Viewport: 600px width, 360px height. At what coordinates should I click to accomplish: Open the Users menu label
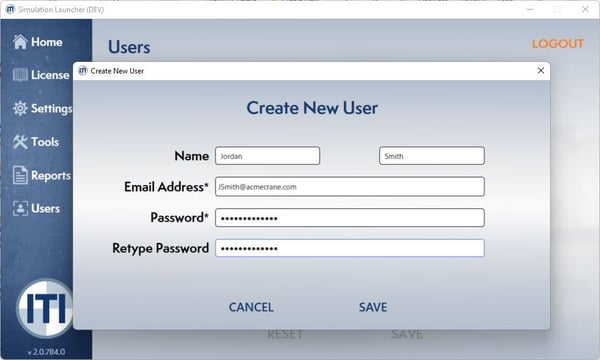46,209
